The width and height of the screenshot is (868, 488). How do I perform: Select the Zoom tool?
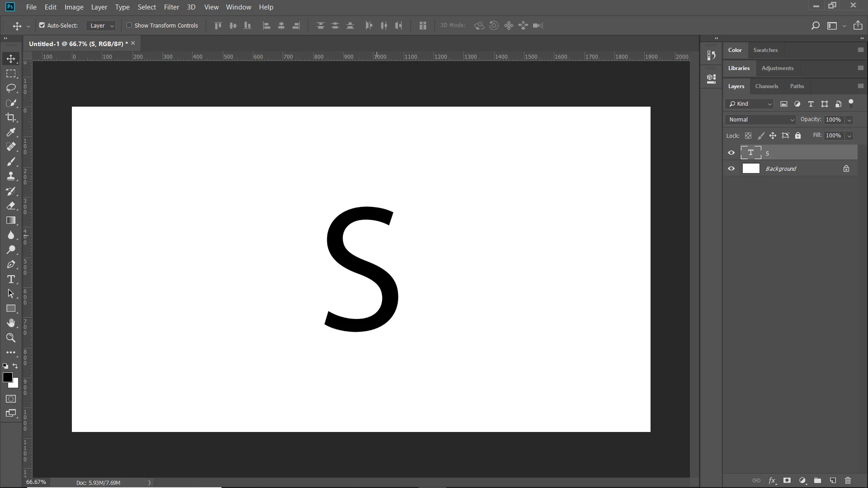[x=11, y=338]
